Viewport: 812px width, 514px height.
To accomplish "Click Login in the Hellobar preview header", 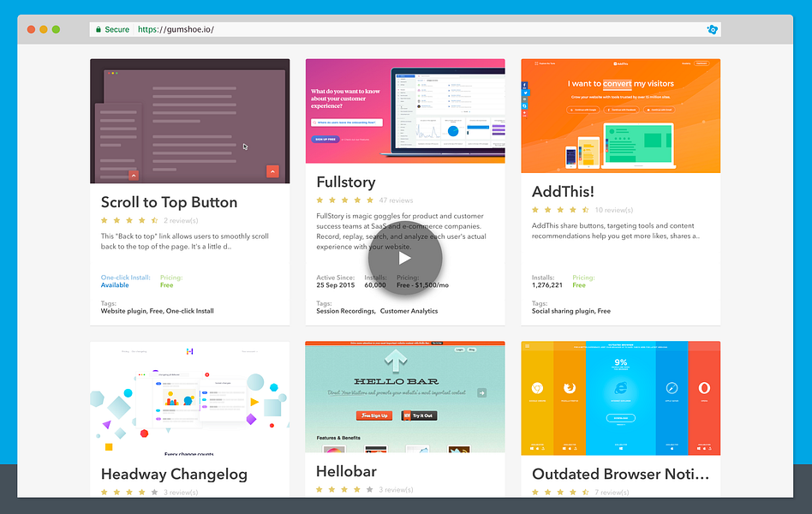I will pos(459,350).
